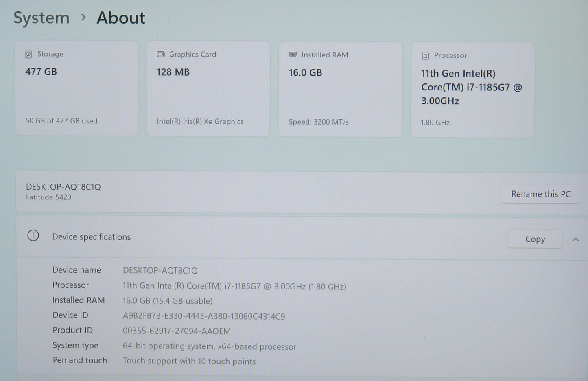Screen dimensions: 588x381
Task: Collapse the Device specifications section chevron
Action: (575, 239)
